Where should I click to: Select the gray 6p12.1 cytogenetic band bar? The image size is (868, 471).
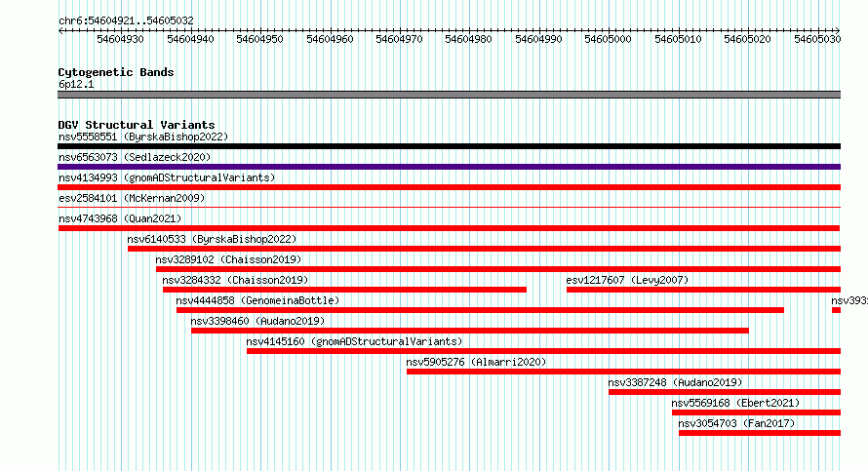pyautogui.click(x=449, y=95)
